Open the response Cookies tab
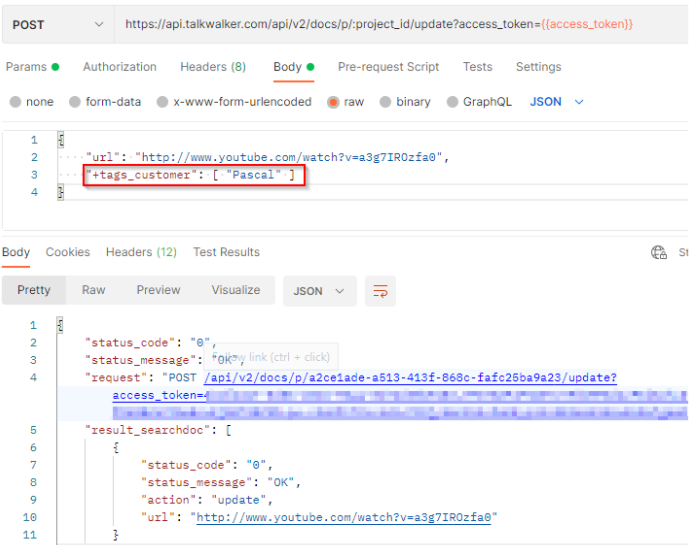The image size is (690, 545). click(68, 252)
